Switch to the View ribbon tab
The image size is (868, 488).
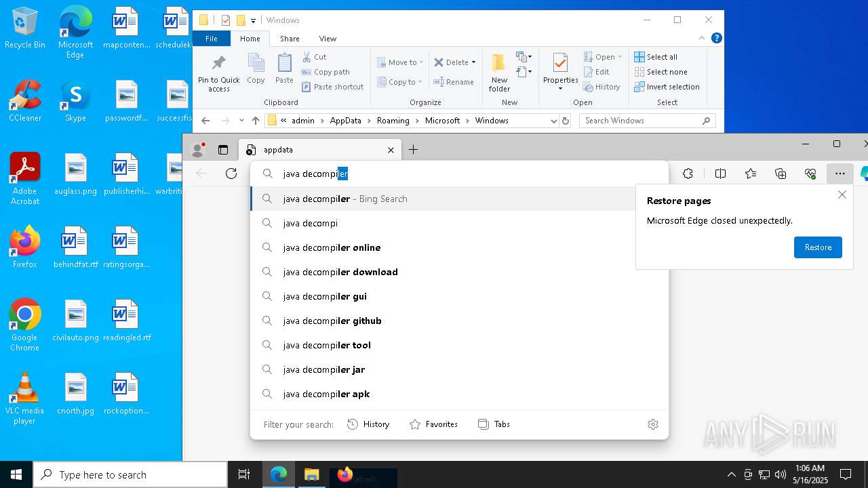coord(328,39)
